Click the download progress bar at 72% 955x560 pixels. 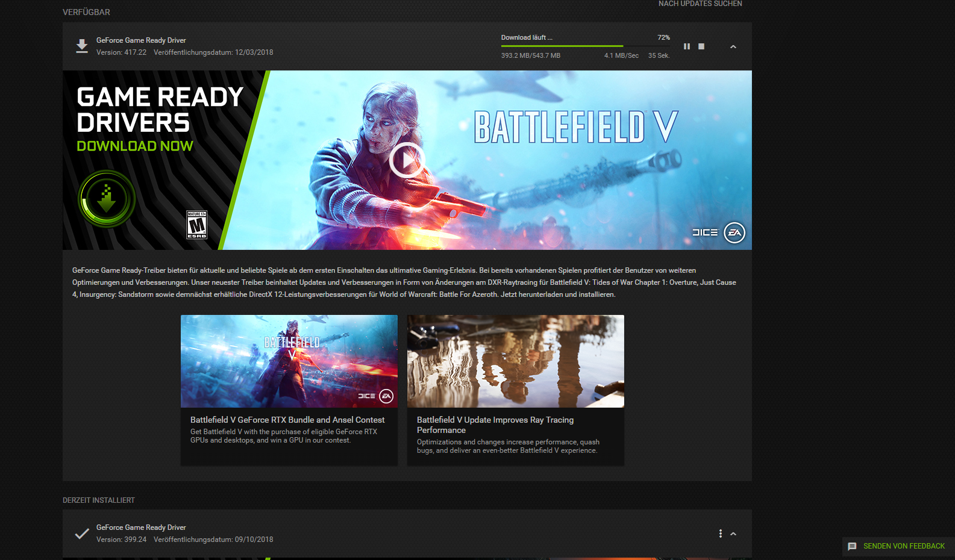click(585, 46)
